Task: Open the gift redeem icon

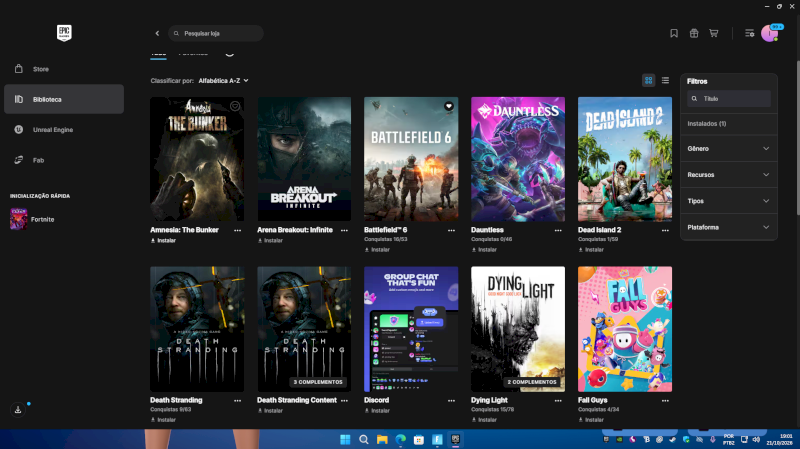Action: (694, 33)
